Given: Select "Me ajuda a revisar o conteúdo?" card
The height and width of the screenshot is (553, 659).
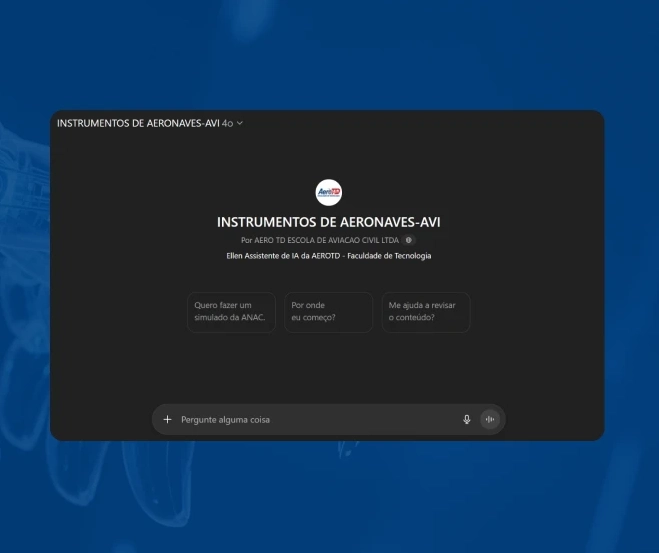Looking at the screenshot, I should 424,312.
